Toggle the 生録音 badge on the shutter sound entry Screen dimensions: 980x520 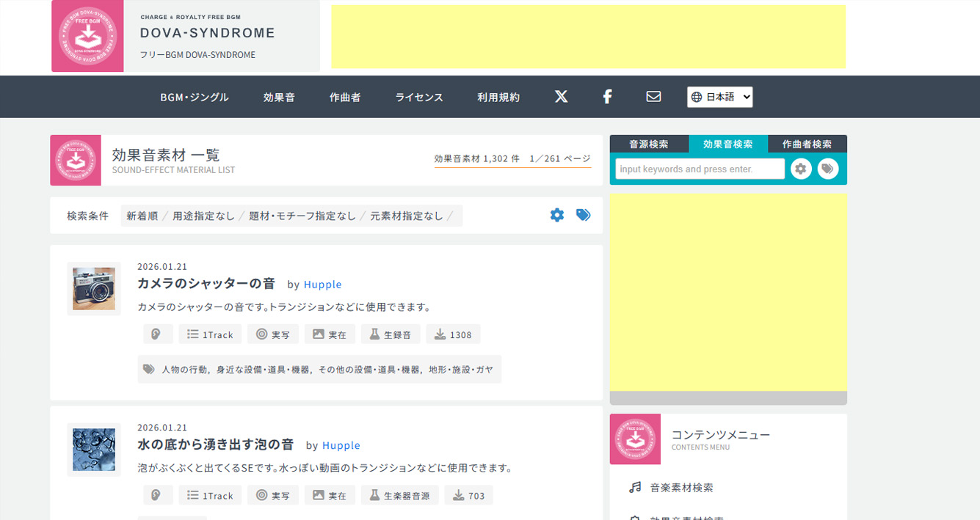click(x=391, y=334)
